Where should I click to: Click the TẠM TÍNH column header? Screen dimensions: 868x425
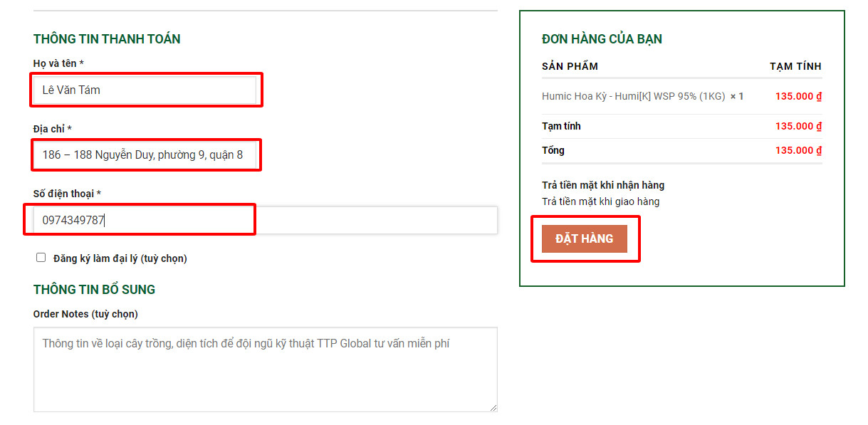point(795,65)
